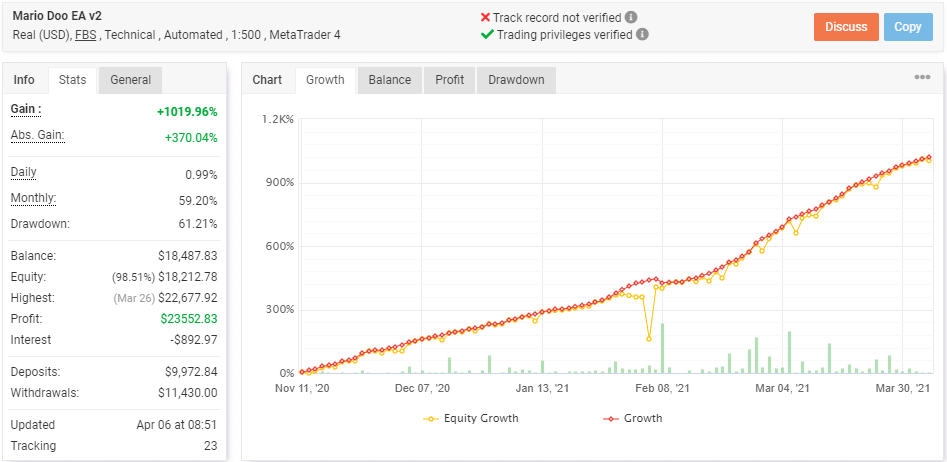
Task: Click the equity dip point near Feb 08
Action: pos(649,338)
